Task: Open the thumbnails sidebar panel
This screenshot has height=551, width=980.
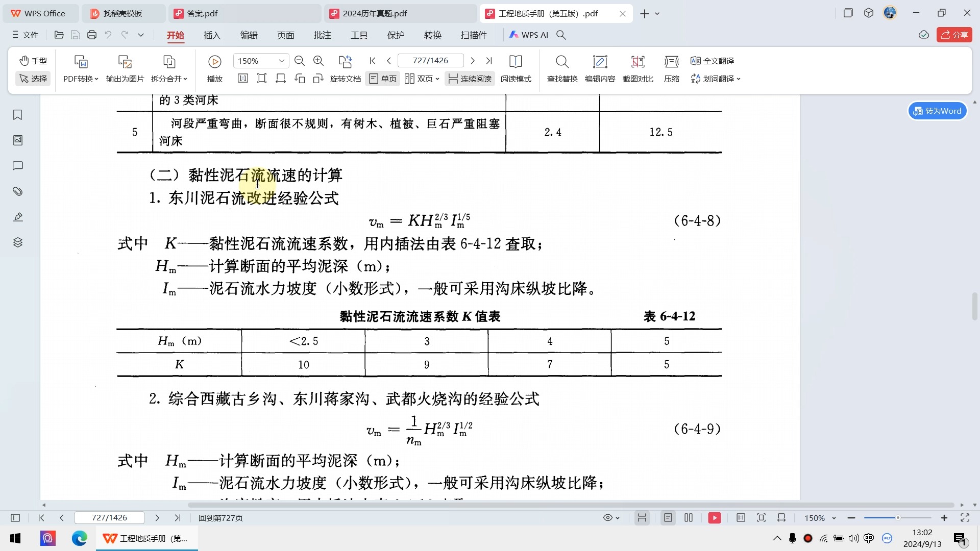Action: (18, 140)
